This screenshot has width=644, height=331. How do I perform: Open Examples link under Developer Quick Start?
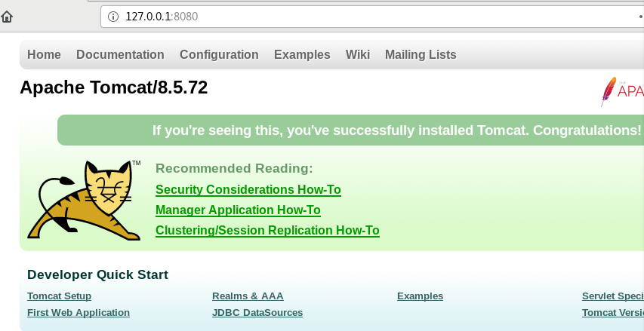pyautogui.click(x=421, y=296)
